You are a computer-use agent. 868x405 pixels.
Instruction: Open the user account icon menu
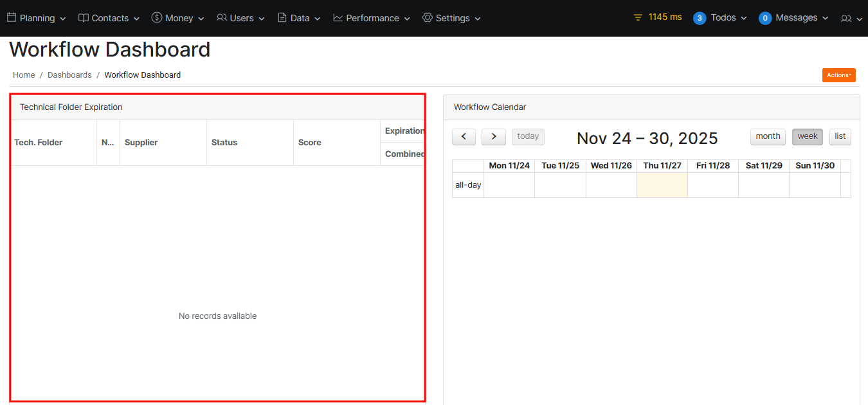(x=851, y=18)
